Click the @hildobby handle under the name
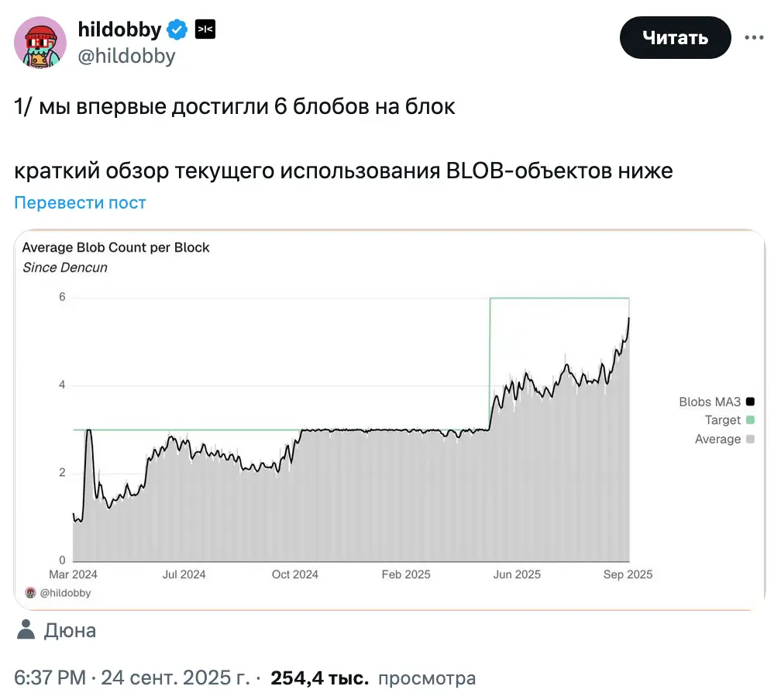Screen dimensions: 781x700 [x=126, y=56]
